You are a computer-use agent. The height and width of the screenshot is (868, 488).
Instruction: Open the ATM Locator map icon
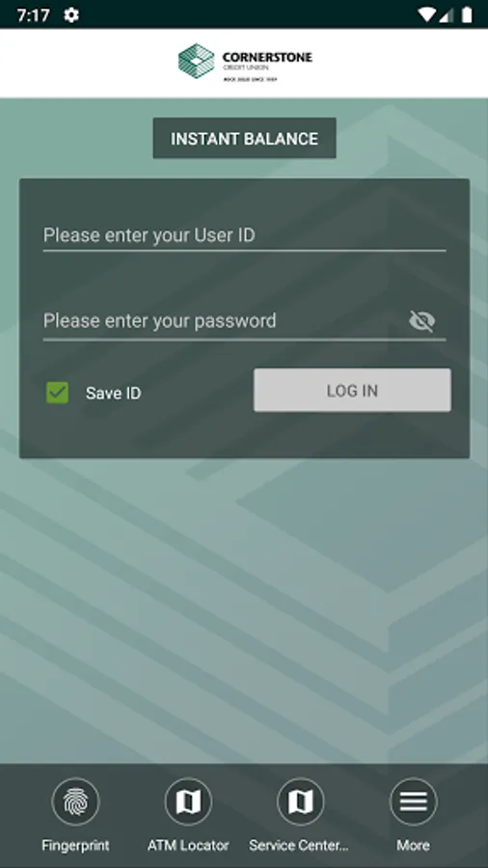click(188, 801)
